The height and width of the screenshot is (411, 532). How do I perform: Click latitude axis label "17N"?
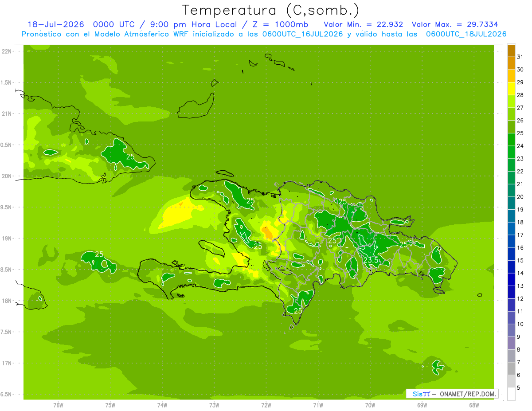pyautogui.click(x=8, y=363)
